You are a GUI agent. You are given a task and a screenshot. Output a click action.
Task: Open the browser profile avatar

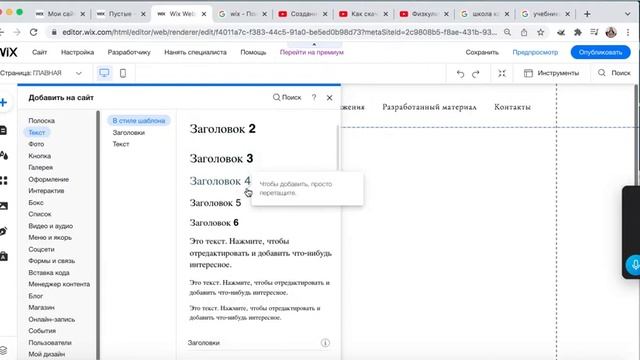tap(611, 32)
